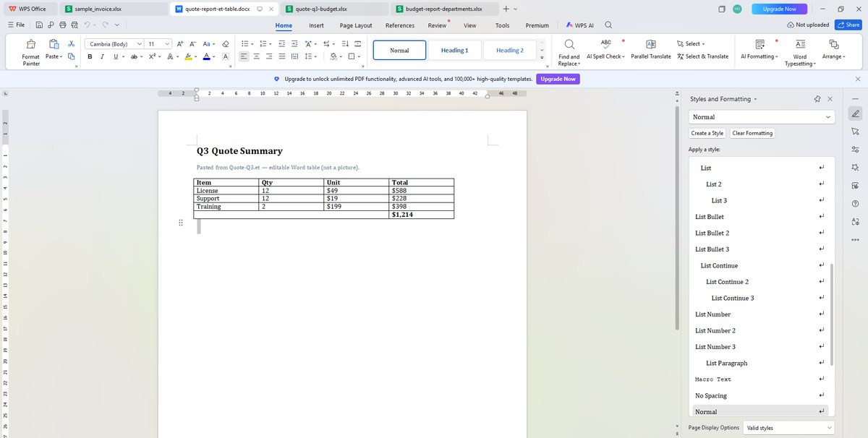Center-align the paragraph text
Viewport: 868px width, 438px height.
[257, 56]
